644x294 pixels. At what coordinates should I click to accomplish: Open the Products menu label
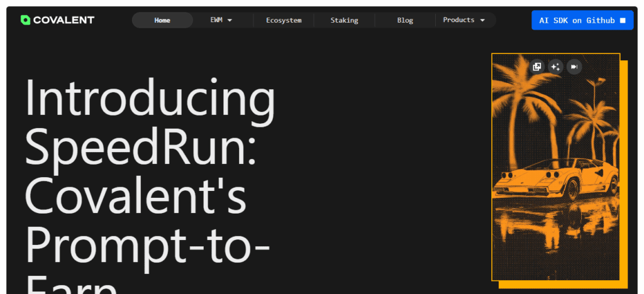click(x=458, y=20)
